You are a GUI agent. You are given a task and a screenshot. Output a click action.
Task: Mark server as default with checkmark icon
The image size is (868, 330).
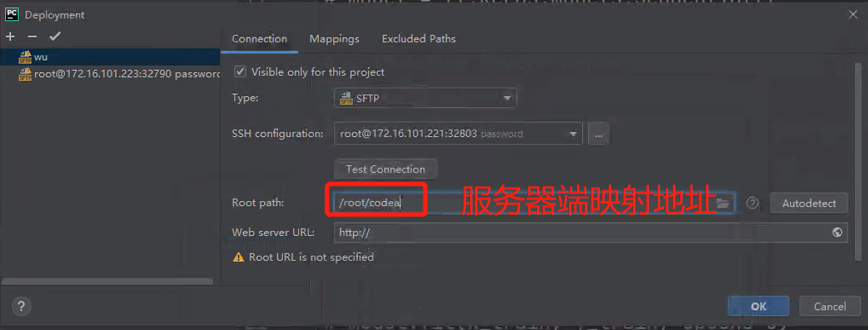(x=55, y=36)
